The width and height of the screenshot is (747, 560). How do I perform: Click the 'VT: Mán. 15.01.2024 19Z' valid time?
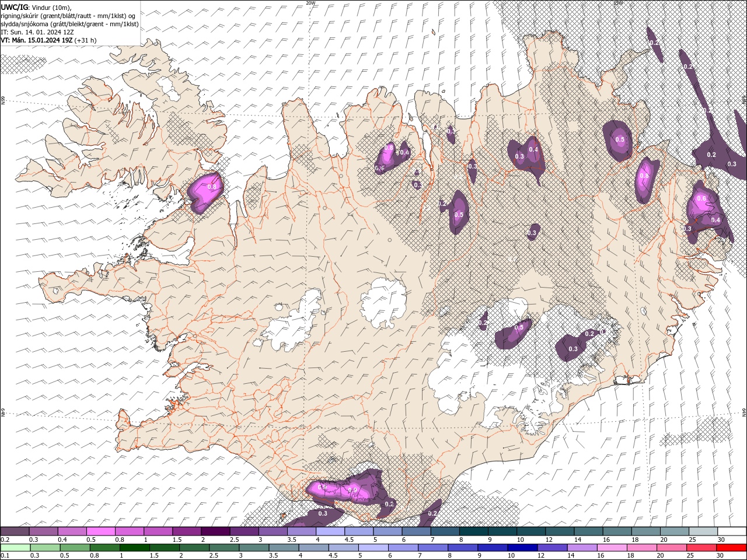(x=36, y=40)
